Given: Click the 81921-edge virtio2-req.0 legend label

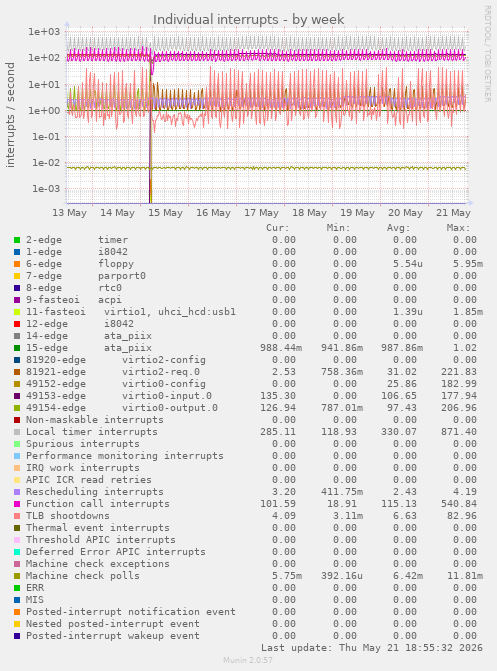Looking at the screenshot, I should pyautogui.click(x=113, y=372).
